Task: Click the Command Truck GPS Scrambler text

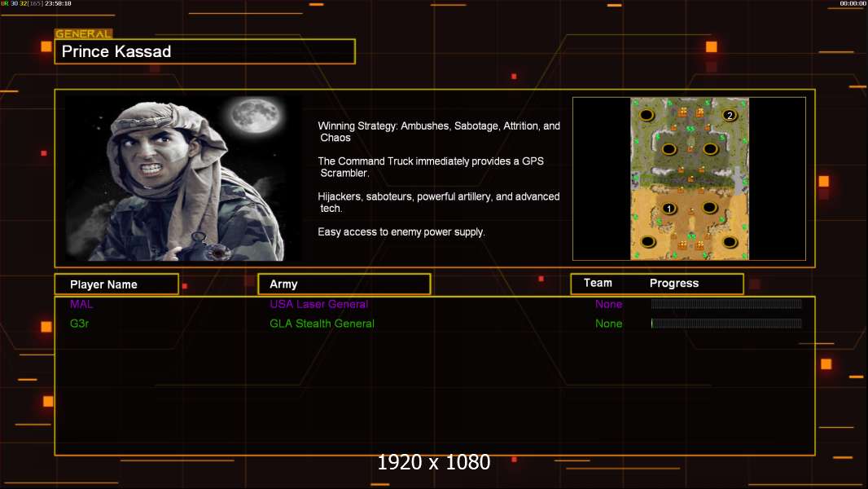Action: click(431, 167)
